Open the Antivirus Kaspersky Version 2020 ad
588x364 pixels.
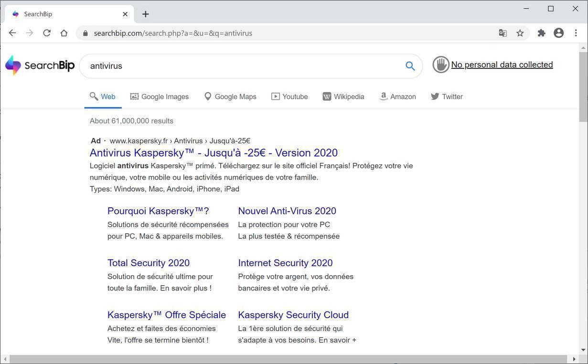click(x=214, y=153)
